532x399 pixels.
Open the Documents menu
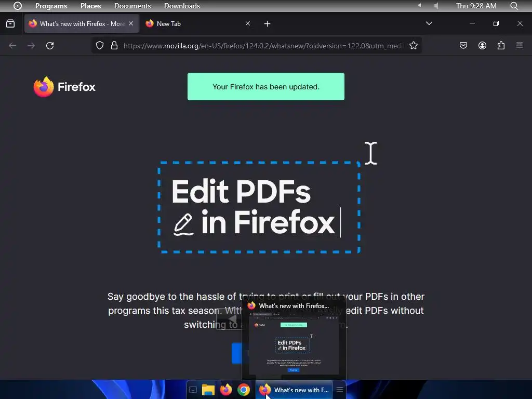pos(132,6)
